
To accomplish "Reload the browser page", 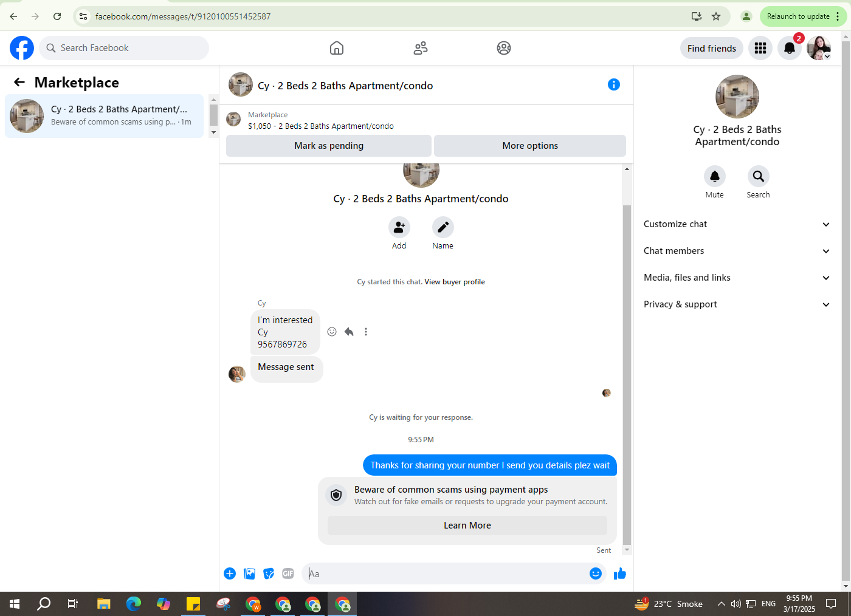I will (57, 16).
